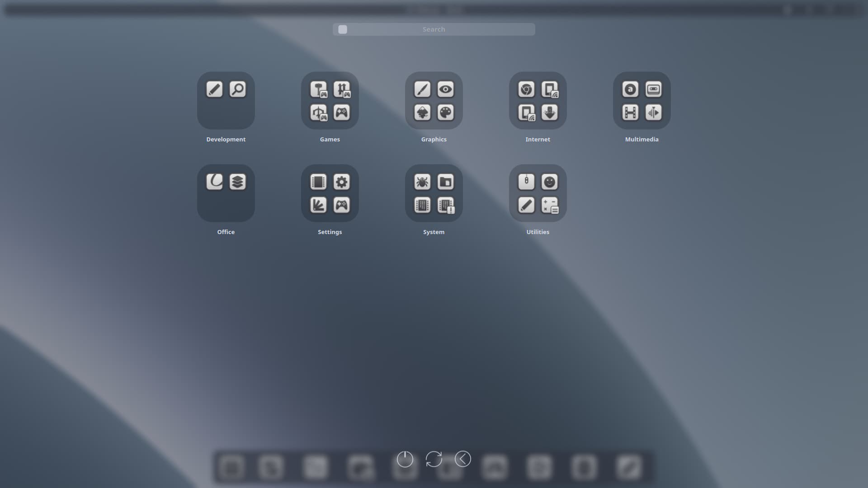868x488 pixels.
Task: Open the Office category label
Action: click(x=226, y=232)
